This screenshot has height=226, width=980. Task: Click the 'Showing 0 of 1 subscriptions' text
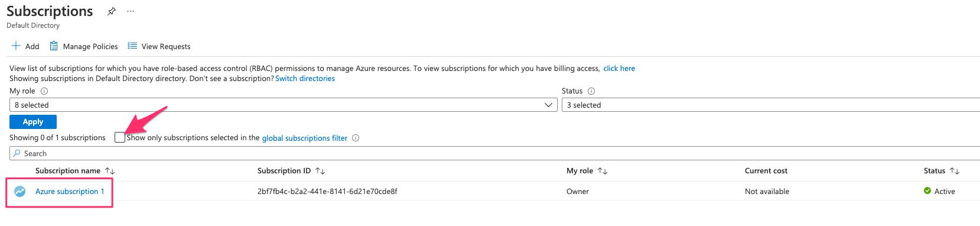click(57, 138)
